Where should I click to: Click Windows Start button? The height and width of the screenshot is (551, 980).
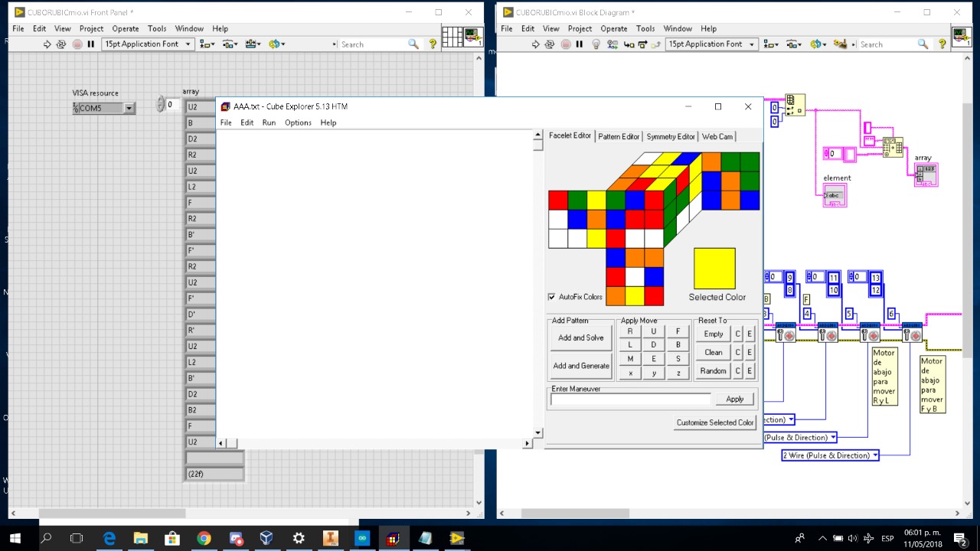[15, 538]
